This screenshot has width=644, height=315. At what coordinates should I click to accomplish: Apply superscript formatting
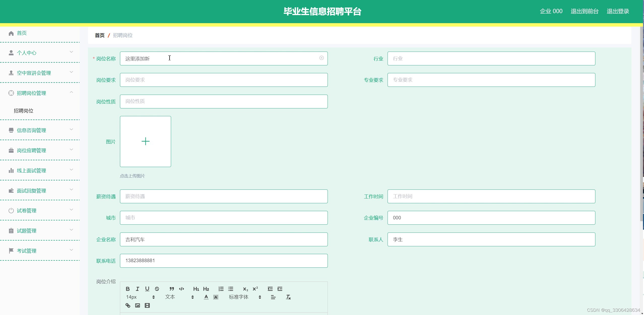[x=255, y=289]
